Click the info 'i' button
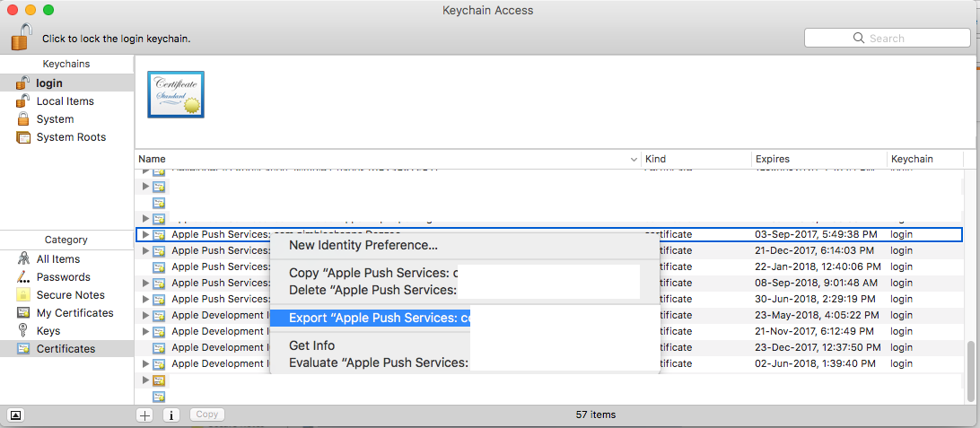This screenshot has height=428, width=980. coord(172,415)
